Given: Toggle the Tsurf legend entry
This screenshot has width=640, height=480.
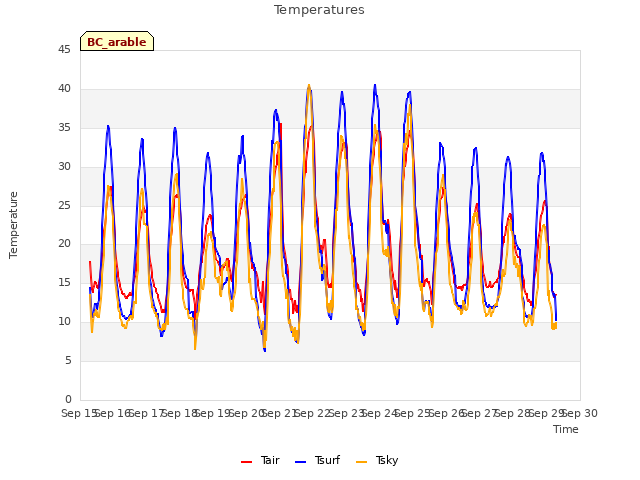Looking at the screenshot, I should [x=317, y=460].
